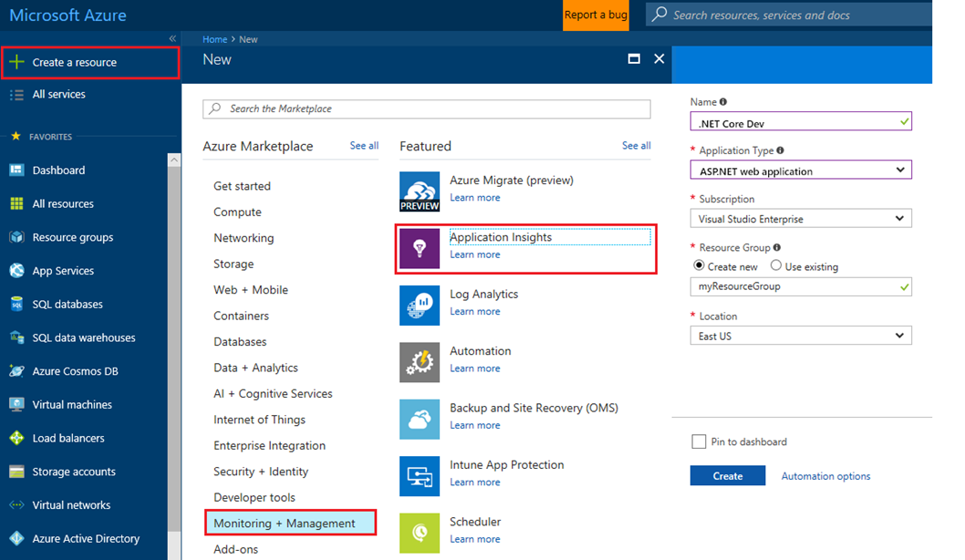Select the Web + Mobile category
Viewport: 965px width, 560px height.
(x=251, y=289)
